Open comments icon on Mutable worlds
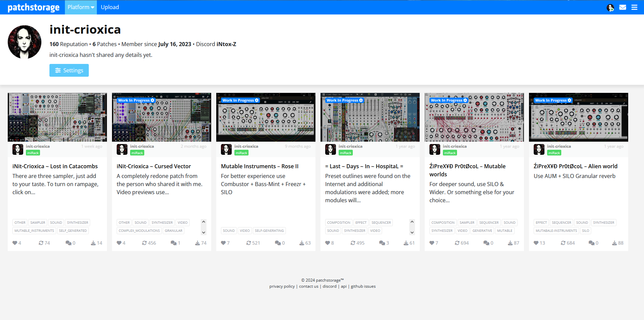 (486, 243)
